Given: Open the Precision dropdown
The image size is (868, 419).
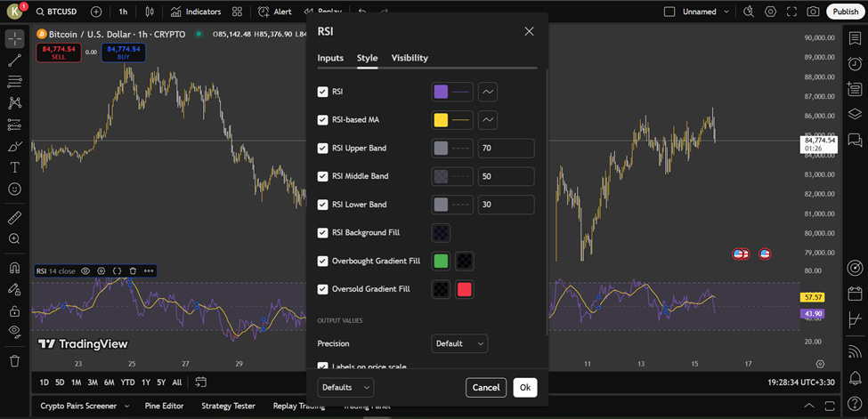Looking at the screenshot, I should [x=459, y=343].
